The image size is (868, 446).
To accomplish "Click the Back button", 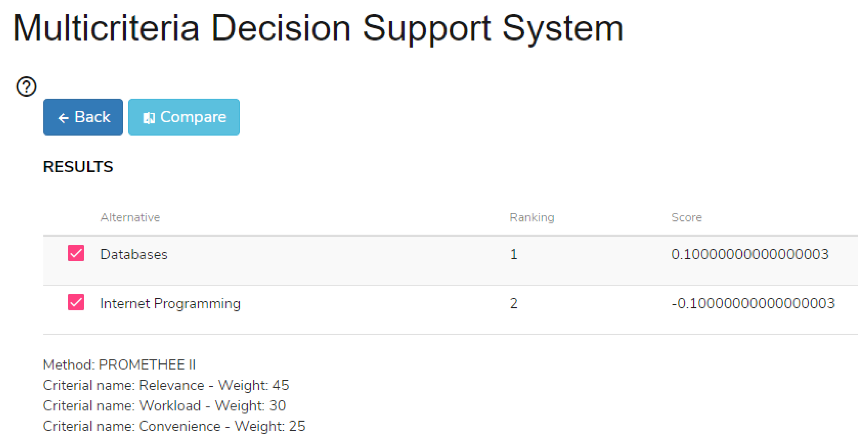I will point(83,117).
